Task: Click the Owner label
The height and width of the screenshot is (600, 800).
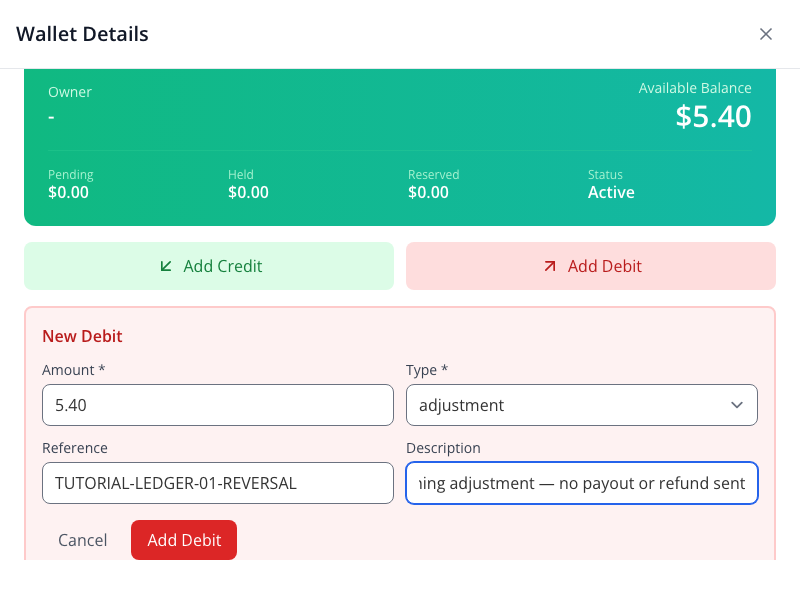Action: click(70, 92)
